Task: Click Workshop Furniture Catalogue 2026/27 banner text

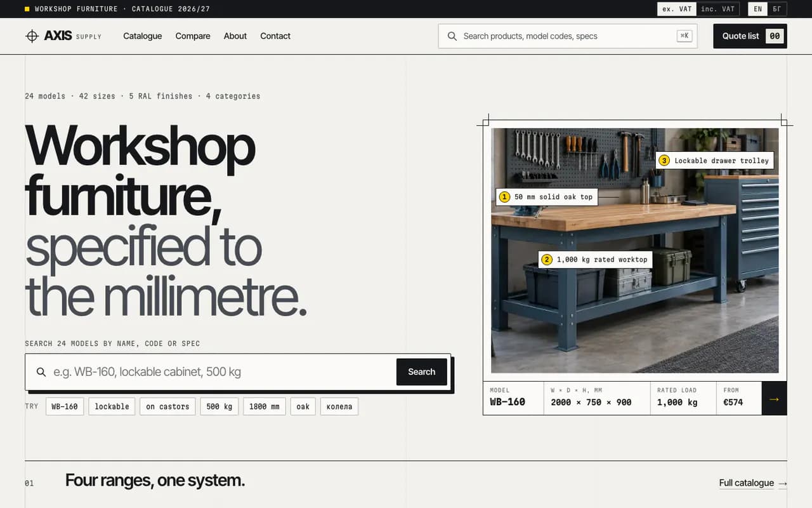Action: click(122, 9)
